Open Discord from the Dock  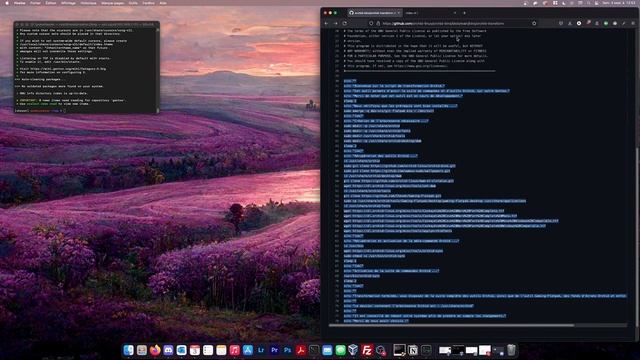(168, 350)
